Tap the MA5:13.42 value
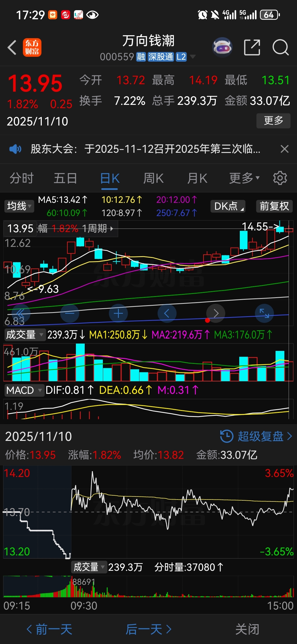 63,200
